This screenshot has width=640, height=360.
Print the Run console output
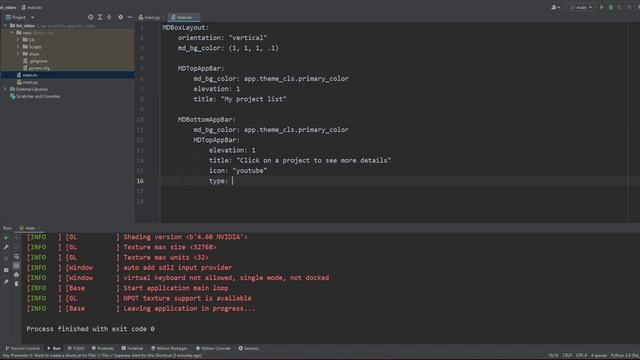click(x=16, y=275)
